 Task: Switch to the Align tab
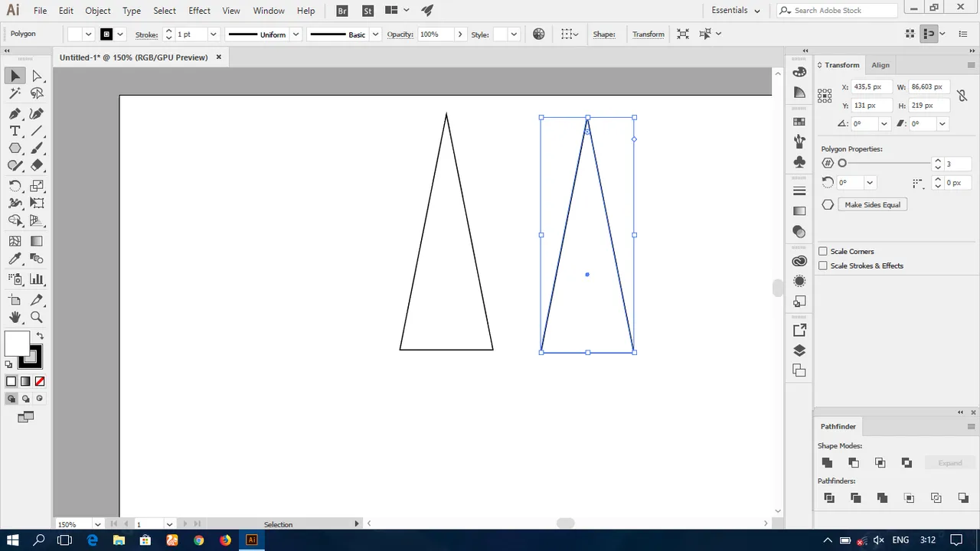pos(880,65)
